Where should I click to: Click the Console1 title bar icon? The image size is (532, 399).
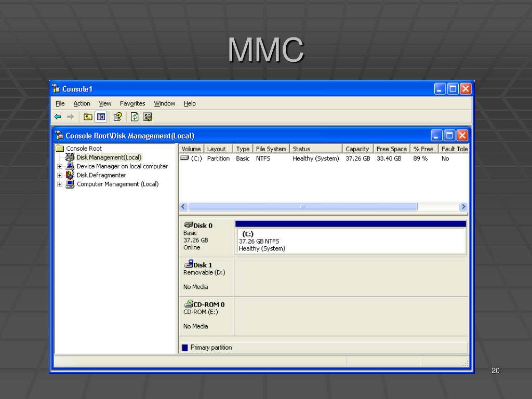[x=56, y=89]
